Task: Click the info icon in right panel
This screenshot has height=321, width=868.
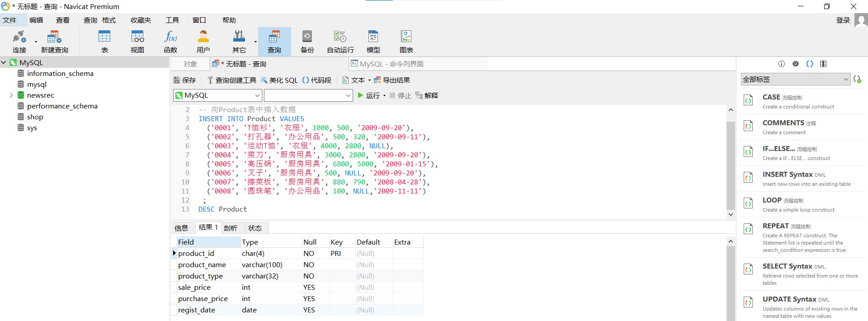Action: [782, 64]
